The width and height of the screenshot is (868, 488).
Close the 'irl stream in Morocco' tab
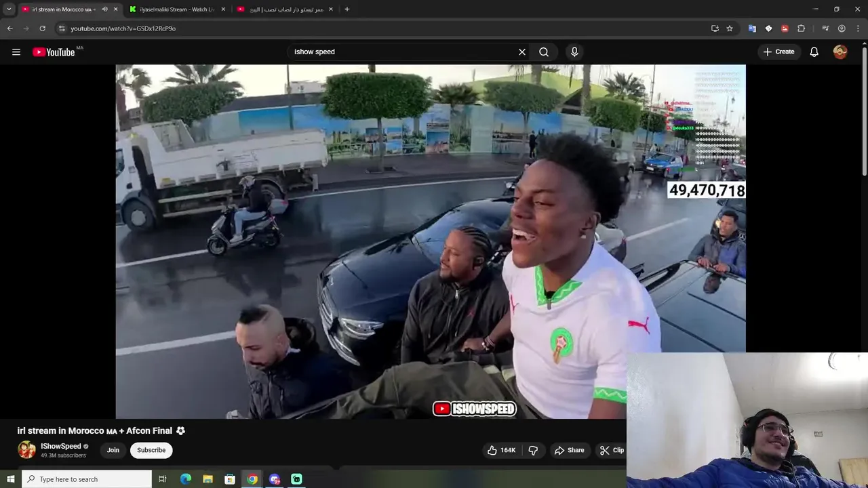click(116, 9)
